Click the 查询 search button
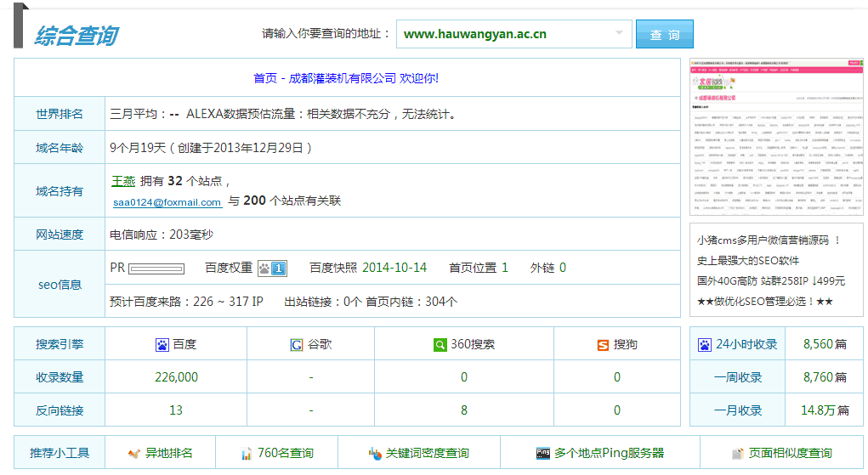This screenshot has height=475, width=868. click(x=664, y=35)
